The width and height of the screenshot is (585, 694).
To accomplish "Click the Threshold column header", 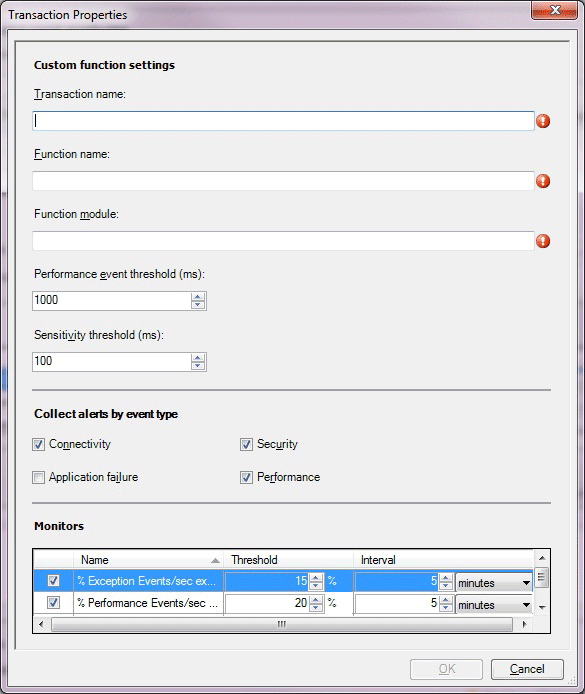I will point(289,560).
